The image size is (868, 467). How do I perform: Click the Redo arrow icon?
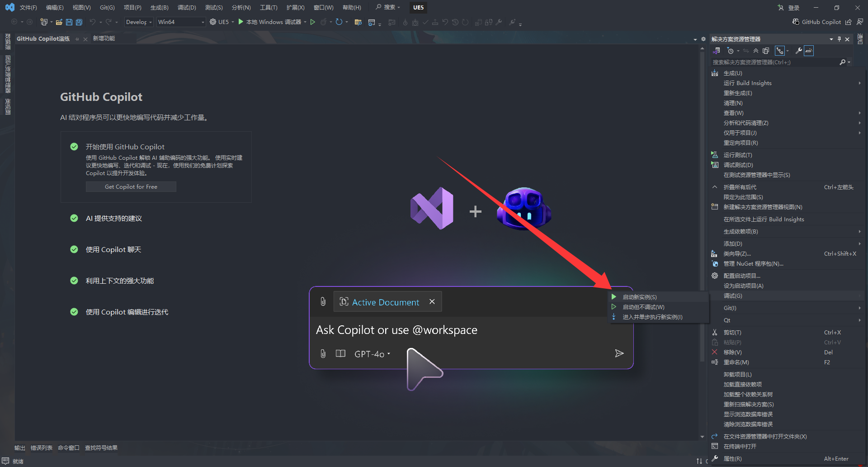coord(108,22)
